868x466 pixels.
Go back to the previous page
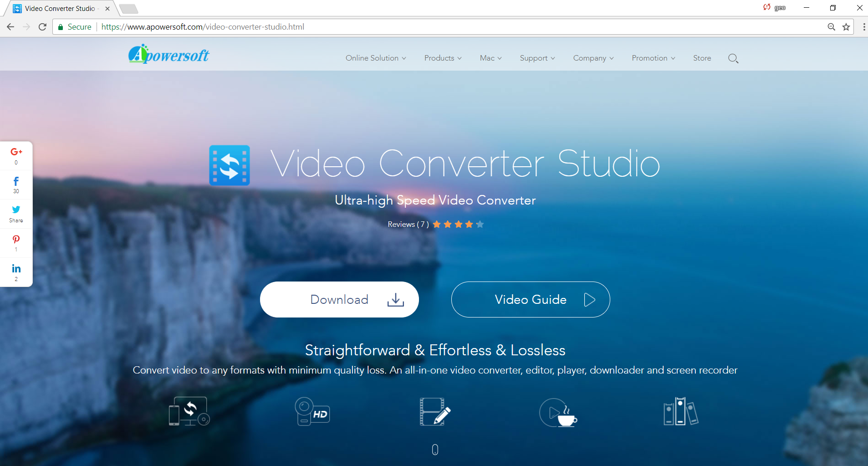(10, 27)
